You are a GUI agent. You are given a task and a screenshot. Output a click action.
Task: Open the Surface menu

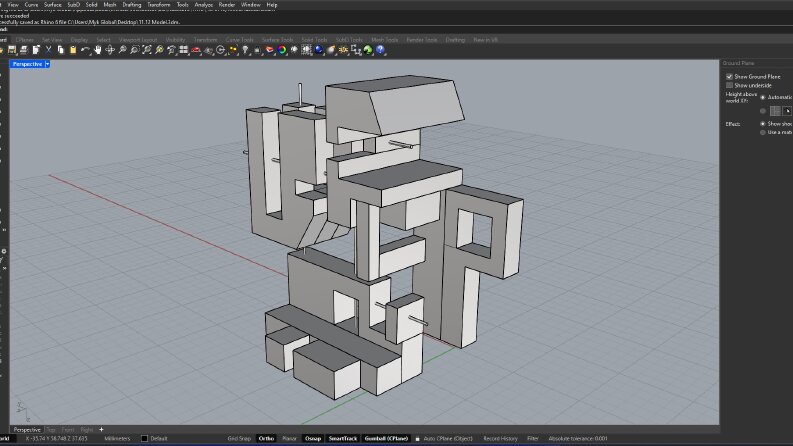point(53,5)
